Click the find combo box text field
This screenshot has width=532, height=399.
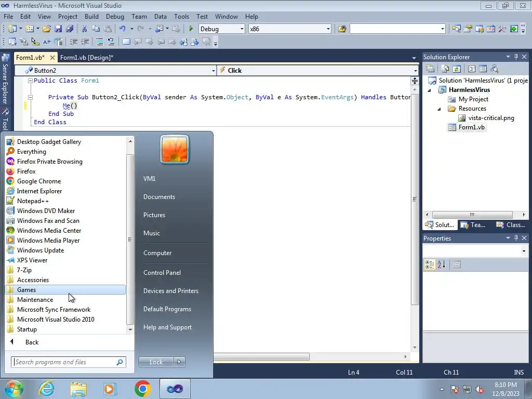[395, 29]
